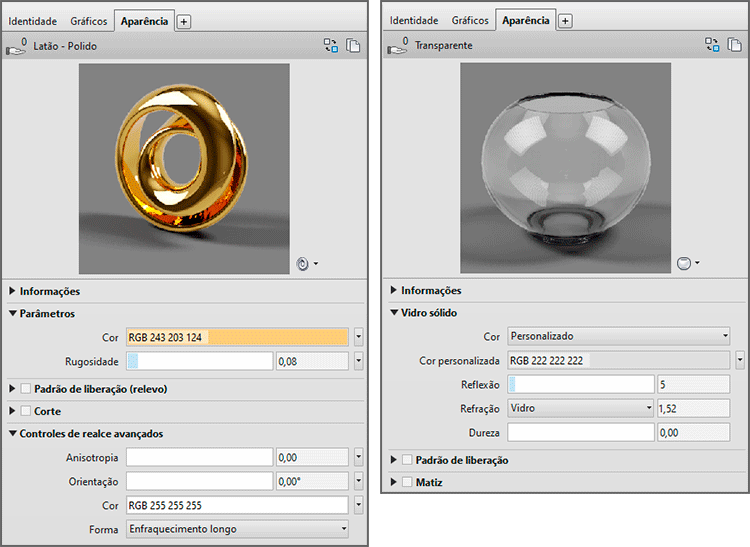
Task: Click the plus tab icon in the Transparente panel
Action: (x=565, y=20)
